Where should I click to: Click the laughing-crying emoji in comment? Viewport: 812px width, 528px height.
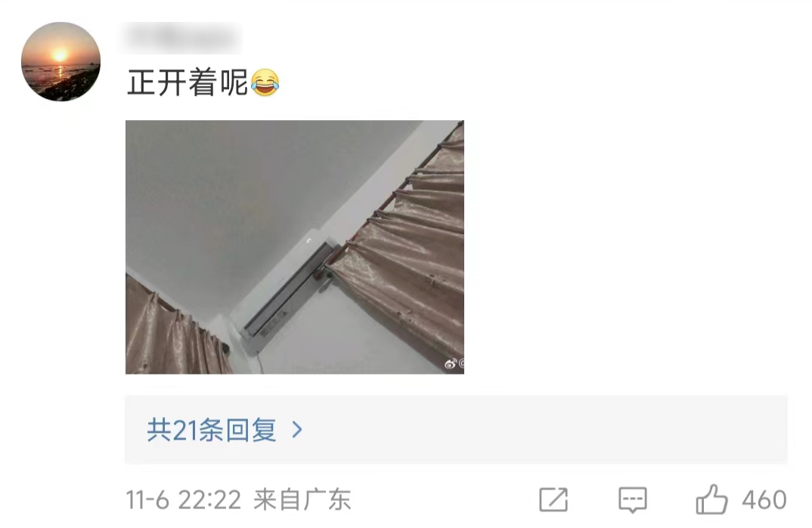pyautogui.click(x=265, y=82)
